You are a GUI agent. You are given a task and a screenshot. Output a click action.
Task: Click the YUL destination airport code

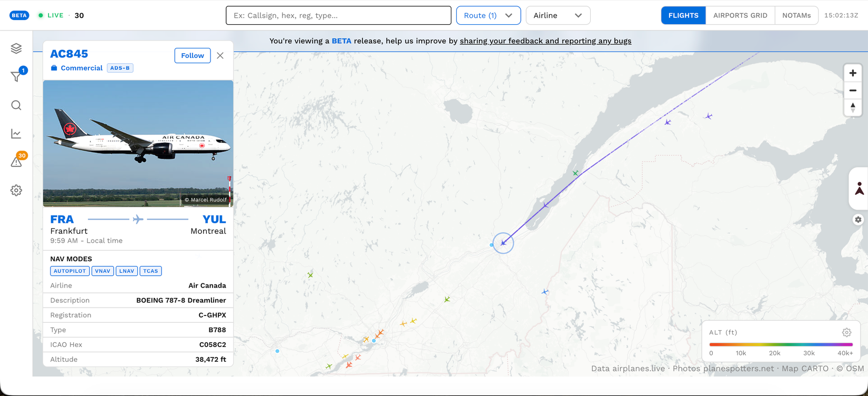point(214,219)
